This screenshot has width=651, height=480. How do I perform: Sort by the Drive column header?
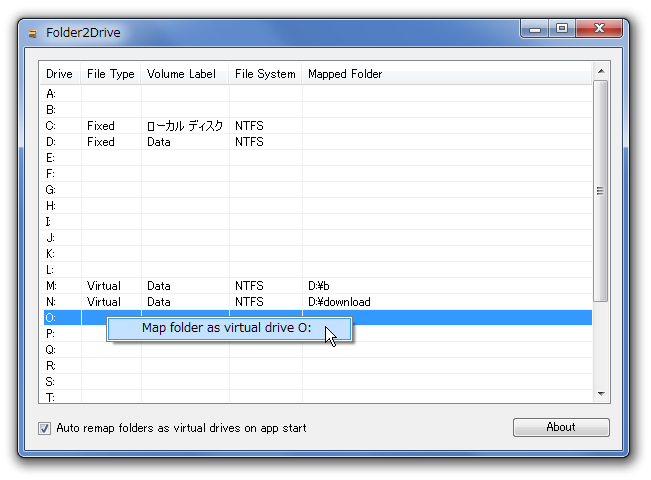pyautogui.click(x=59, y=74)
